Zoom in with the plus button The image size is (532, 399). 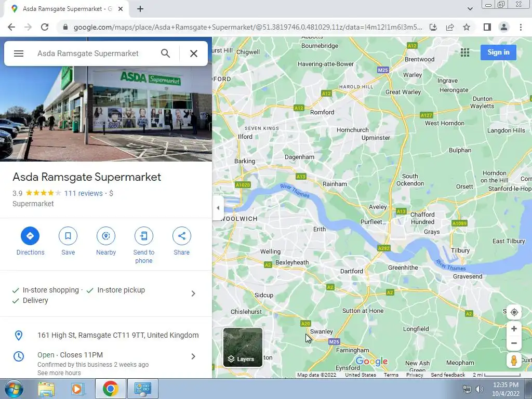[514, 328]
